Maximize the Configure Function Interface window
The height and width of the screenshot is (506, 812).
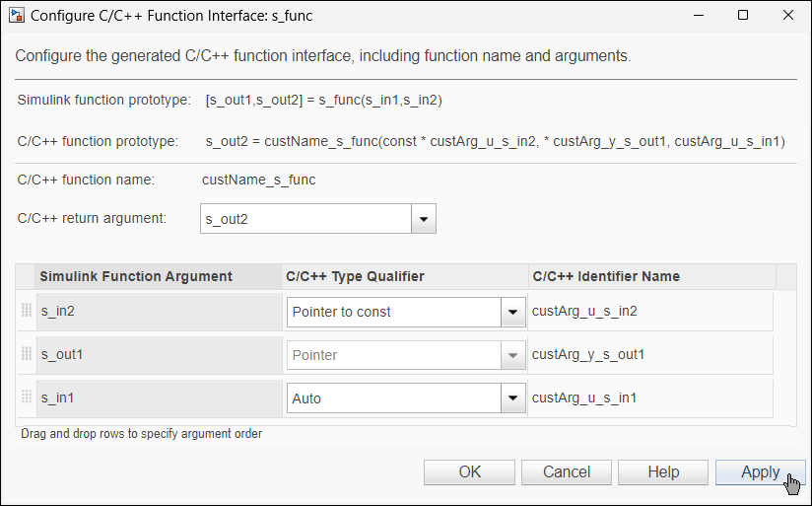(743, 15)
